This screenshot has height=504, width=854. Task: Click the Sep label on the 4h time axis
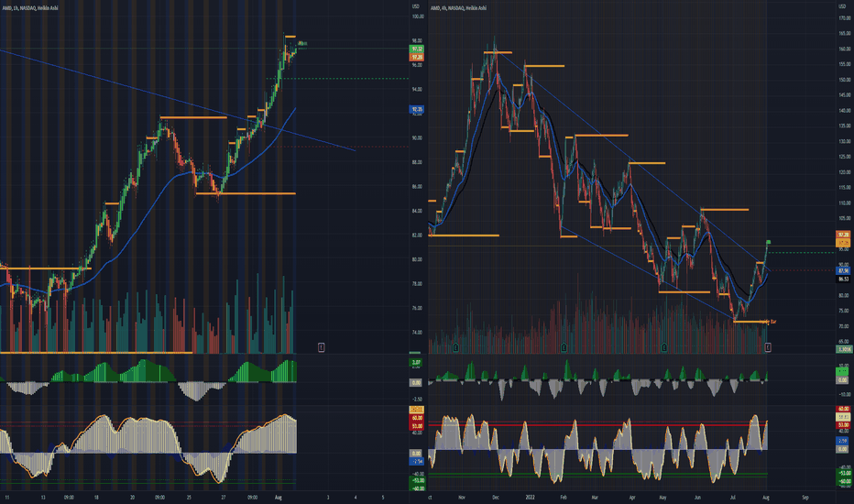805,498
